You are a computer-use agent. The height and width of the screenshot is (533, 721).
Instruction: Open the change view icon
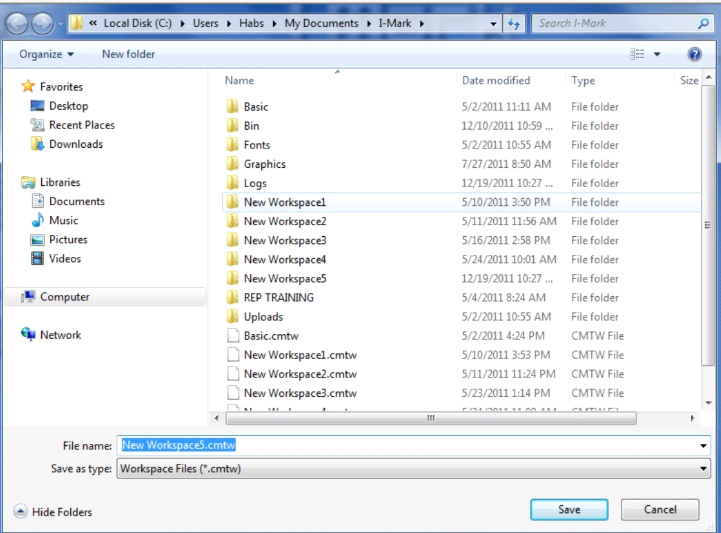pyautogui.click(x=637, y=54)
